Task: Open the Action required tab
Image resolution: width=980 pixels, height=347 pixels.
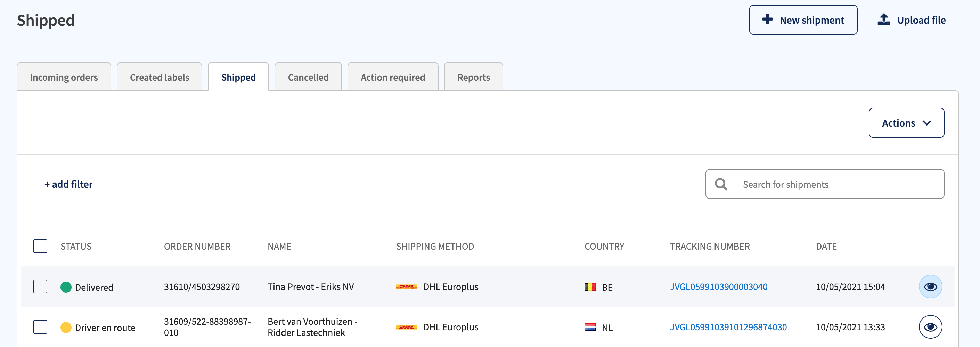Action: [x=393, y=77]
